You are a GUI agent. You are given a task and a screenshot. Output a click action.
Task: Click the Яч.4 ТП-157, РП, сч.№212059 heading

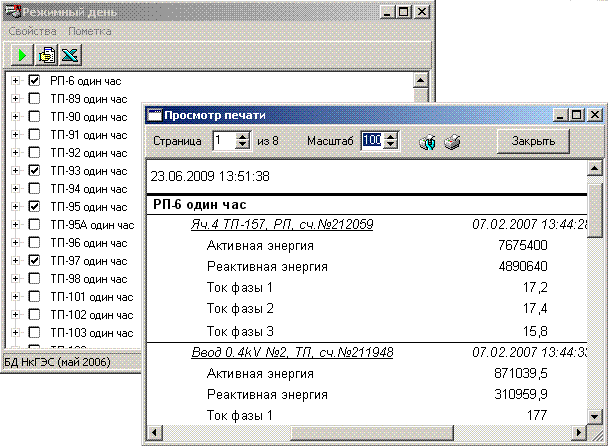[x=282, y=224]
